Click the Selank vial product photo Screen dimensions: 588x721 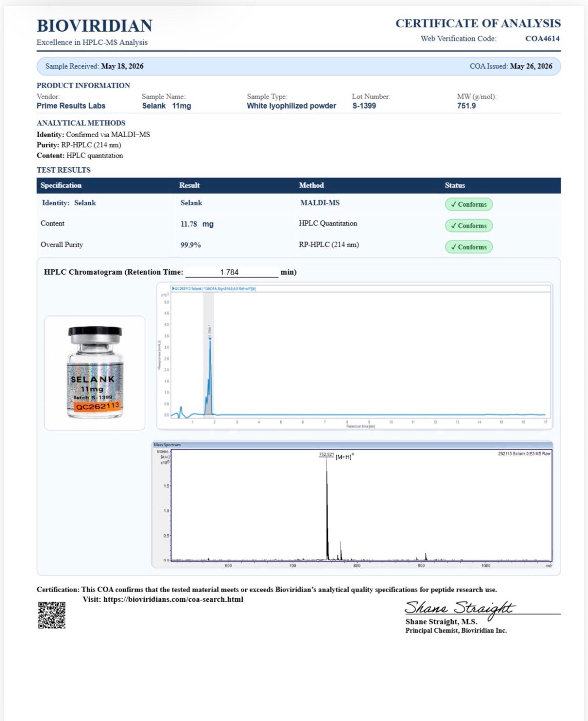[95, 373]
